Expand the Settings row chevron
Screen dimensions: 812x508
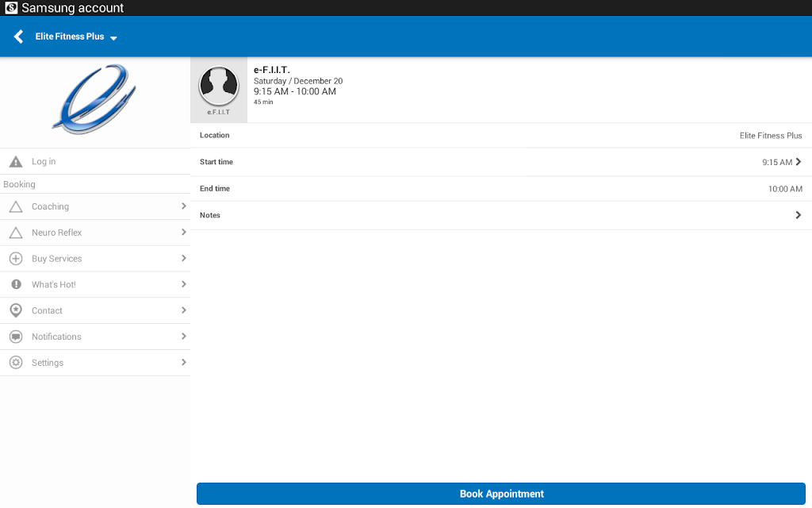pos(183,362)
